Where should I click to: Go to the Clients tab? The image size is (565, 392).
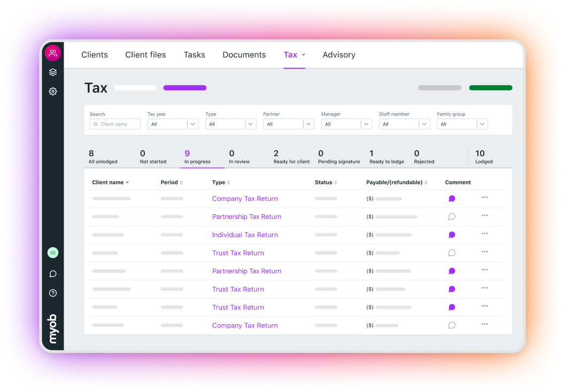click(95, 54)
